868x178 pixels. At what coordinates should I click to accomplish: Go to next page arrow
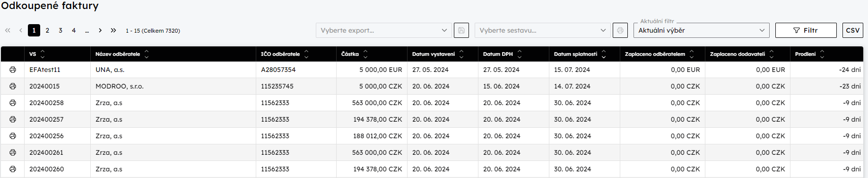[x=100, y=30]
